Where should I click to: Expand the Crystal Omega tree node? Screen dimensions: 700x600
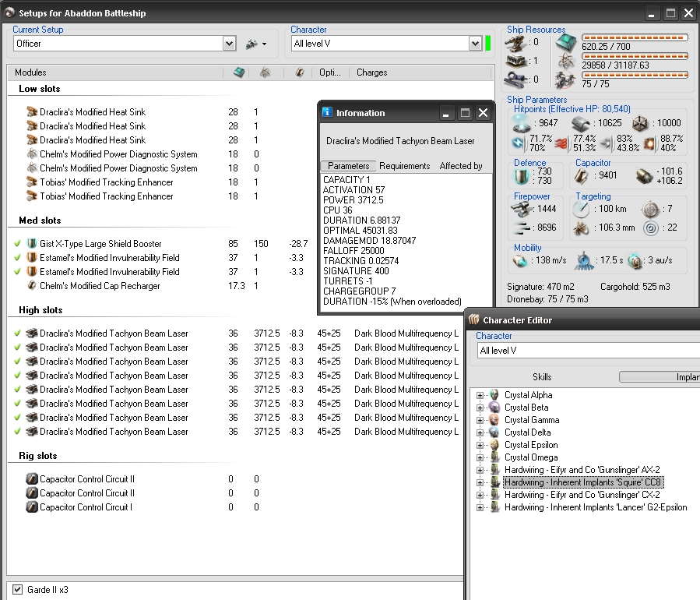(480, 457)
